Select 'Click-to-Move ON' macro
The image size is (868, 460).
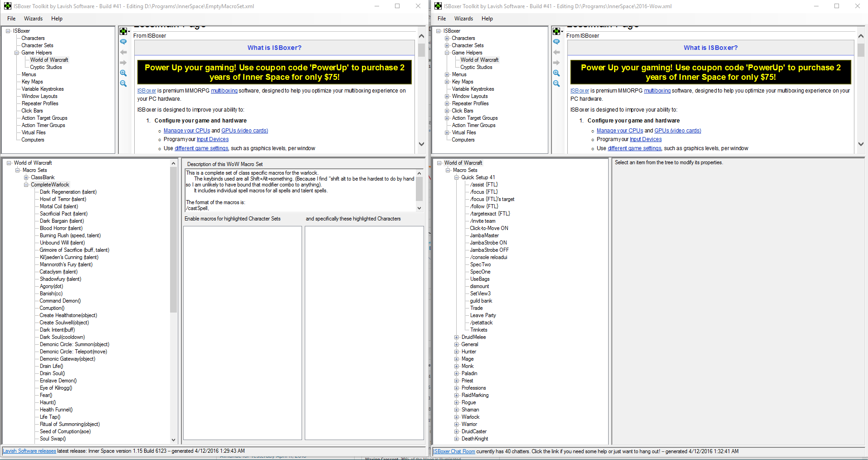point(489,228)
